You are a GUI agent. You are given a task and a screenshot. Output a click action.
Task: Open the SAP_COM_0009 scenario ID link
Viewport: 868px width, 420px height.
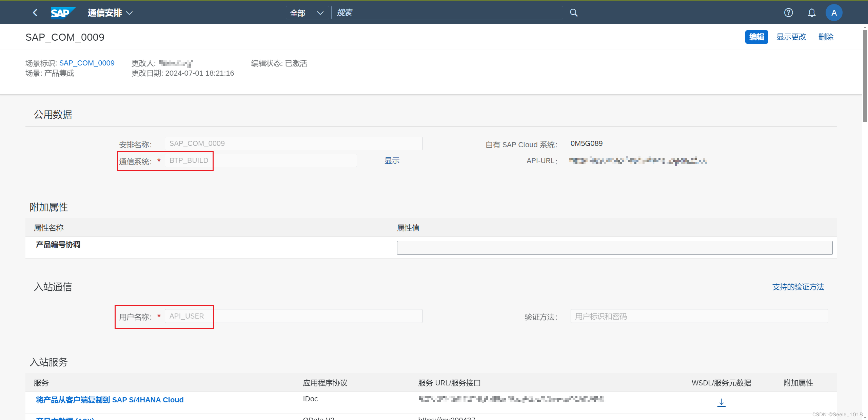[87, 63]
